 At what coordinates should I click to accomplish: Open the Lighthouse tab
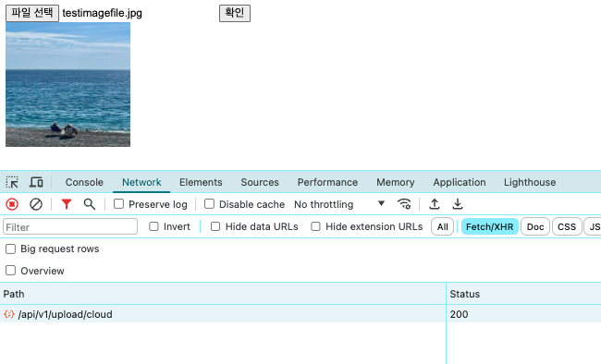[x=530, y=182]
